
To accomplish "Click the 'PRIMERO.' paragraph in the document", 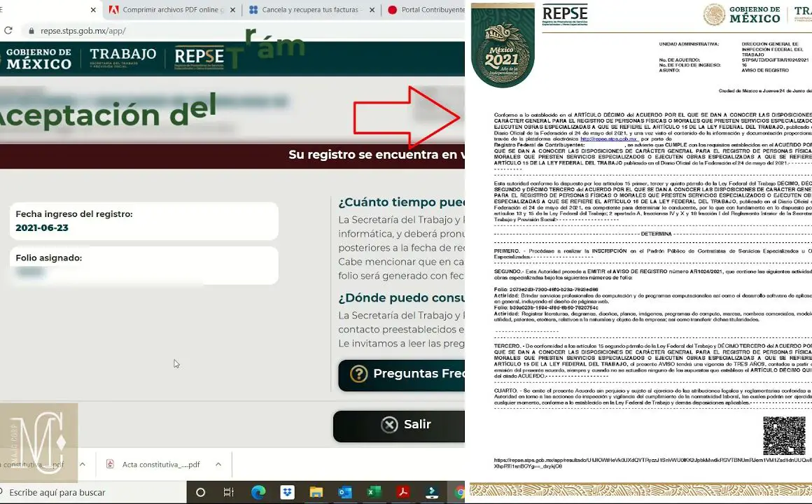I will 652,254.
